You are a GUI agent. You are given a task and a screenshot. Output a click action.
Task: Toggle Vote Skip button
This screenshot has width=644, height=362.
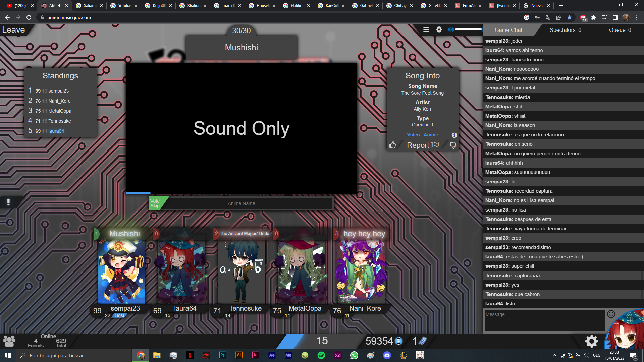click(x=155, y=203)
